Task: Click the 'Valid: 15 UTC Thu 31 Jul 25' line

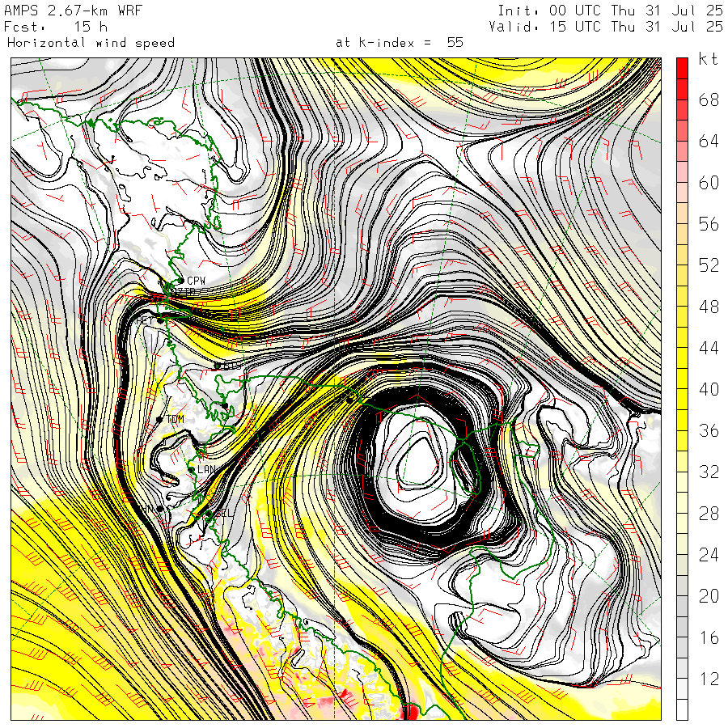Action: click(x=606, y=27)
